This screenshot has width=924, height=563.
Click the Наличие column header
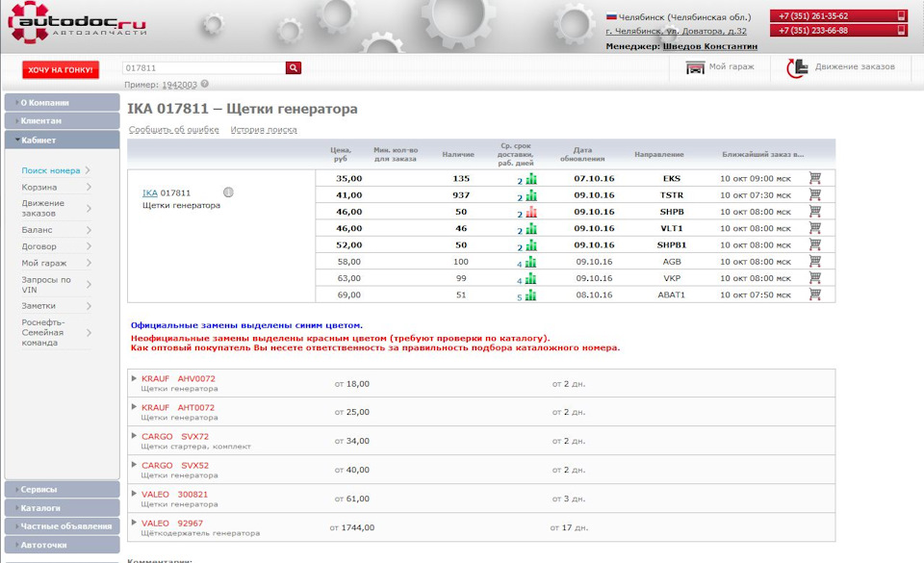pos(458,154)
